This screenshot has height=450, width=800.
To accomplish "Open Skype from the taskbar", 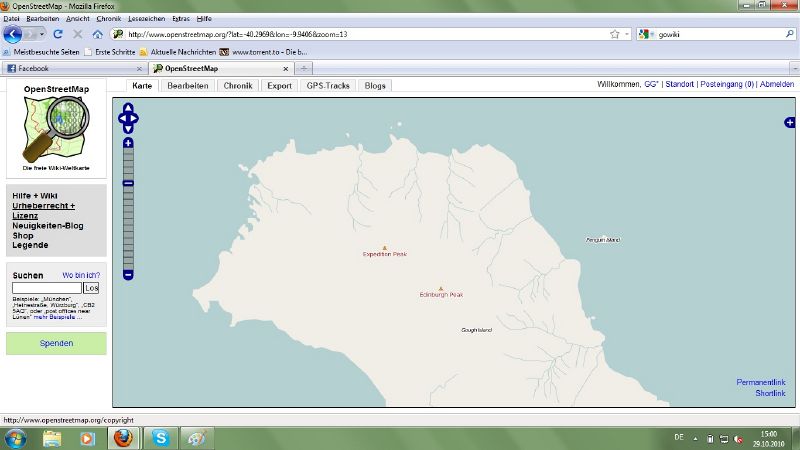I will [x=160, y=438].
